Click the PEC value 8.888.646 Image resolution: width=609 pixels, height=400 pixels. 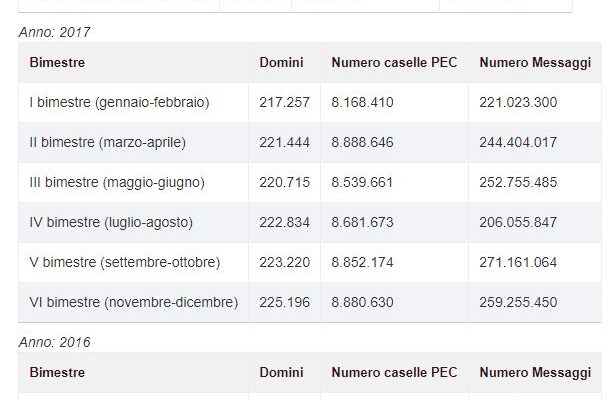(x=362, y=143)
